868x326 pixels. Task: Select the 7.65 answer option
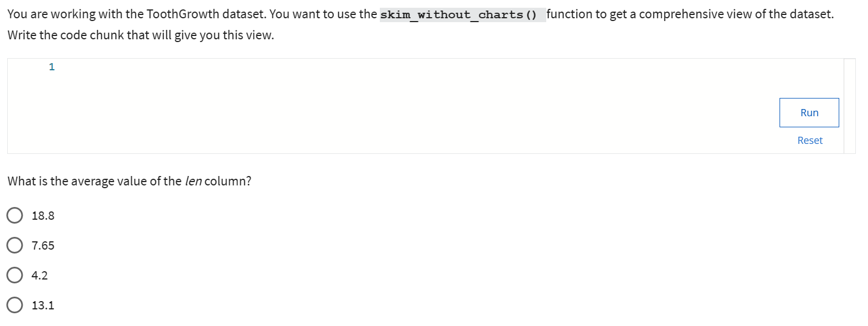pos(14,245)
